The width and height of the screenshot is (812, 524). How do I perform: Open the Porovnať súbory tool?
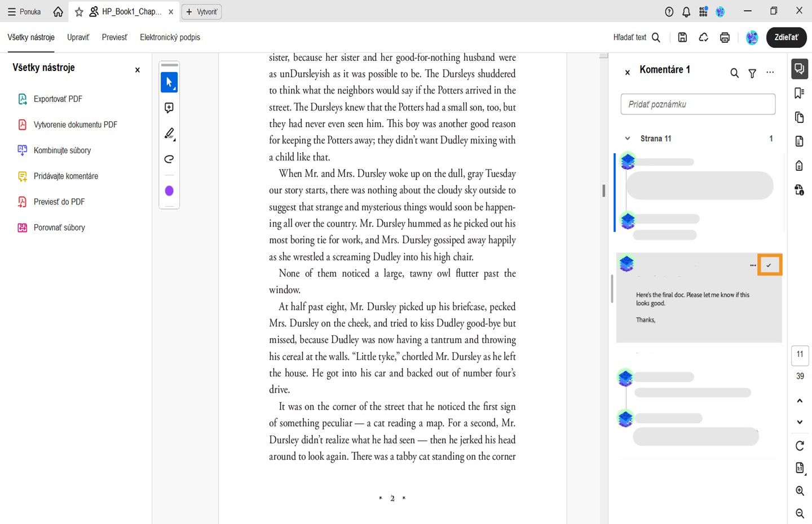51,228
